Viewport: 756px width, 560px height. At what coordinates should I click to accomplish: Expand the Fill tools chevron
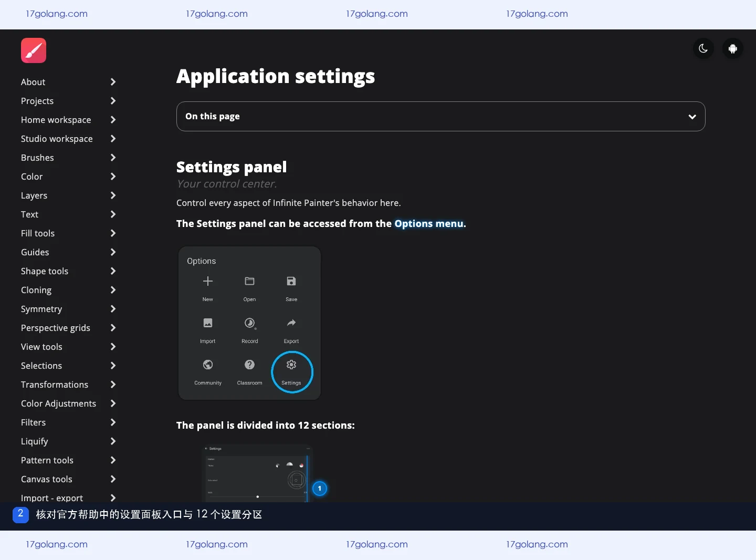(113, 233)
